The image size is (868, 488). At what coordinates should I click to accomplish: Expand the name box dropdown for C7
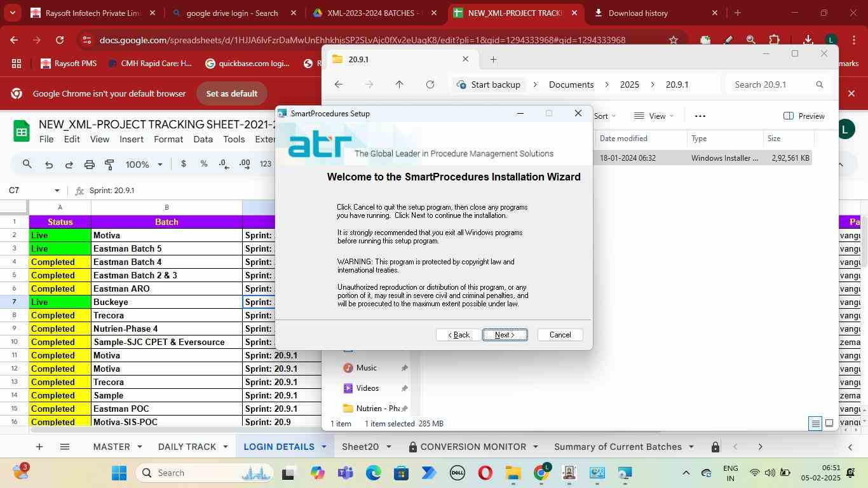pos(57,191)
